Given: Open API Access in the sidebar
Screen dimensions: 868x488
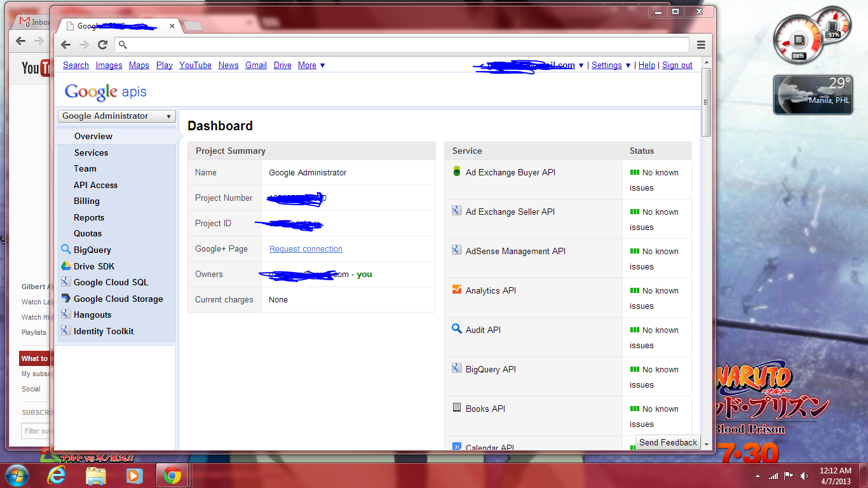Looking at the screenshot, I should tap(95, 185).
